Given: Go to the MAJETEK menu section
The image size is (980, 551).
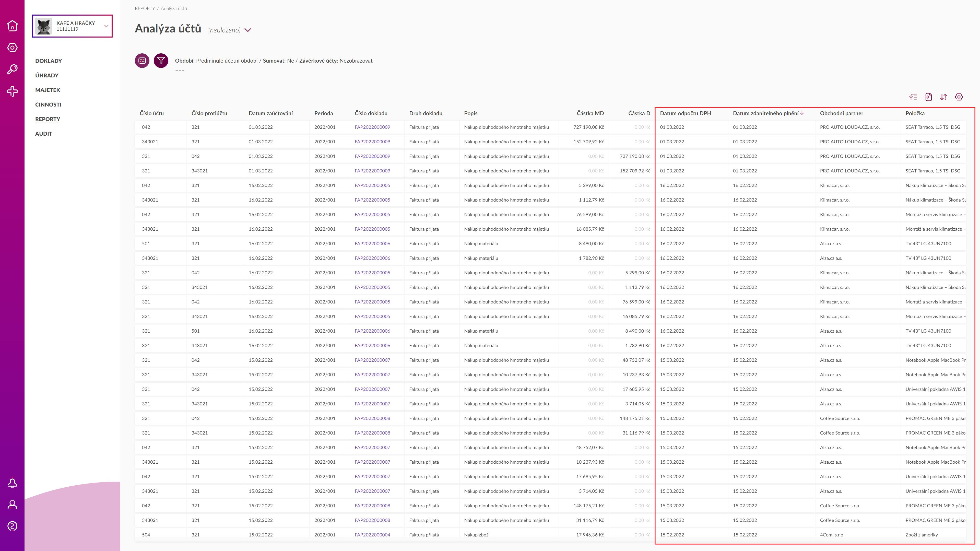Looking at the screenshot, I should pos(48,90).
